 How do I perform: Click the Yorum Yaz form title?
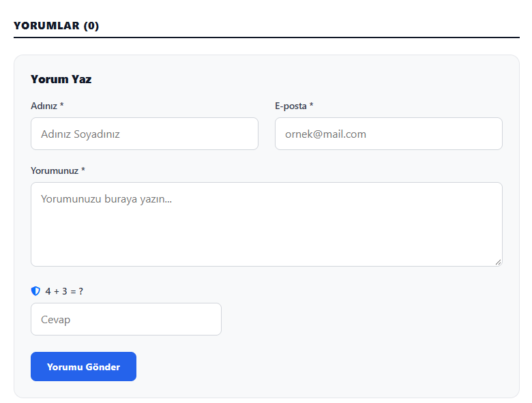pyautogui.click(x=61, y=79)
